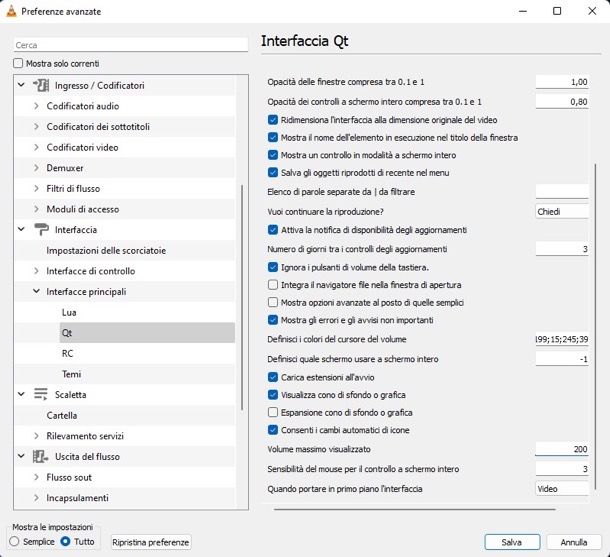Click Ripristina preferenze button
The height and width of the screenshot is (557, 610).
(151, 542)
